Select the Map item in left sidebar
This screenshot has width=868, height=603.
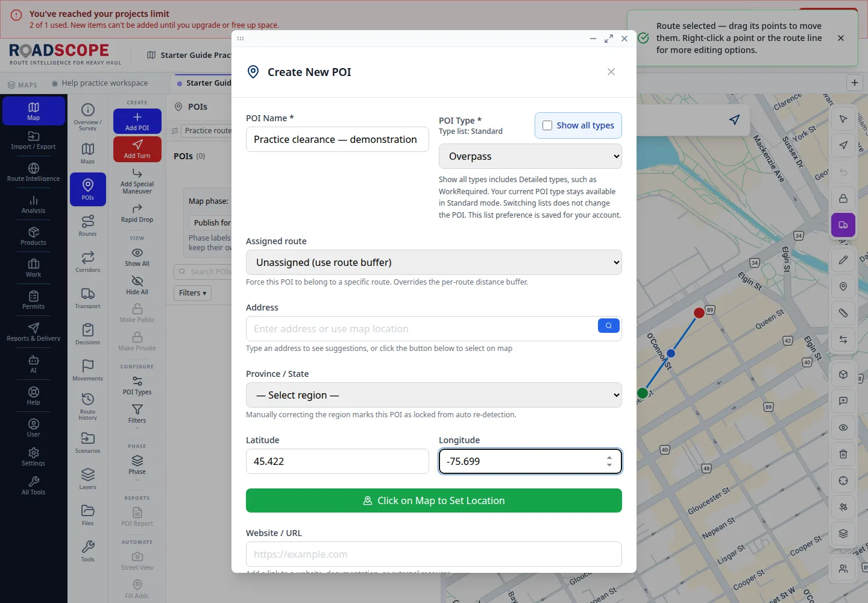click(33, 111)
